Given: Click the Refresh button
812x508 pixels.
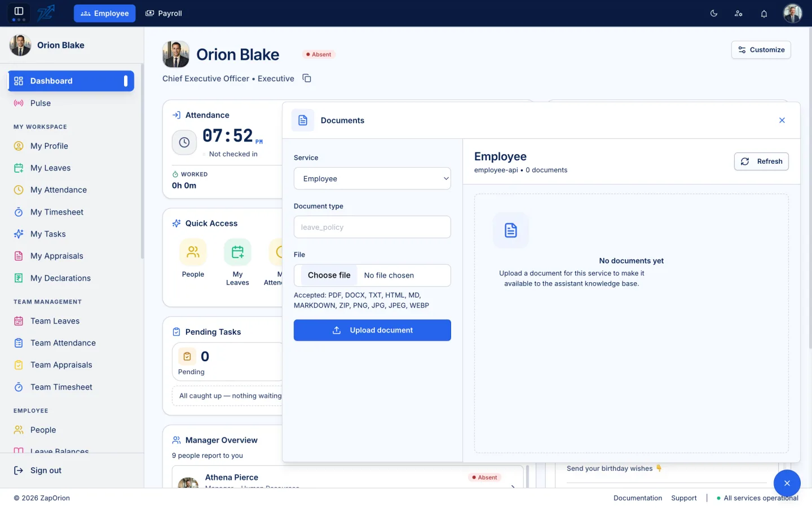Looking at the screenshot, I should pos(761,161).
